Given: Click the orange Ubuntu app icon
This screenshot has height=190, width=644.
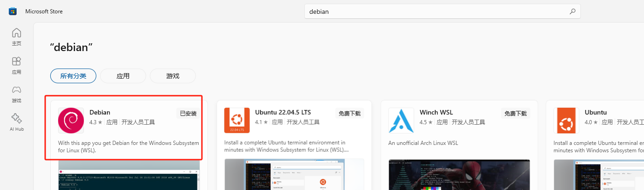Looking at the screenshot, I should 567,120.
